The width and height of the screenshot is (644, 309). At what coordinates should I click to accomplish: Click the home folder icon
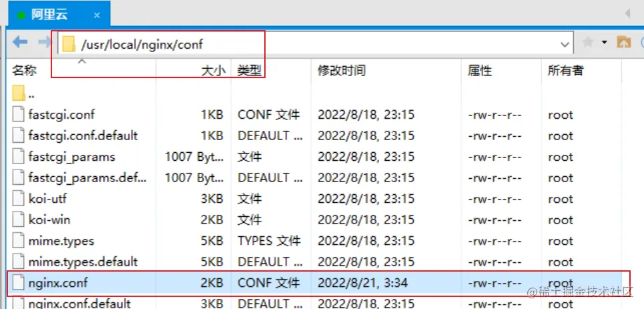pyautogui.click(x=623, y=42)
